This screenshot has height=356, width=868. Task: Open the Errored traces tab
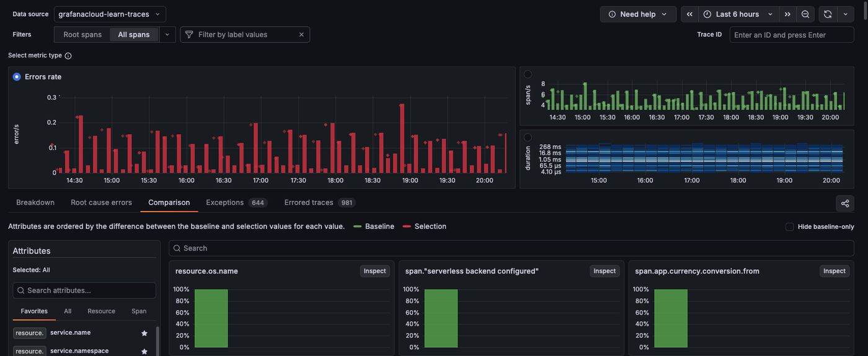coord(309,202)
